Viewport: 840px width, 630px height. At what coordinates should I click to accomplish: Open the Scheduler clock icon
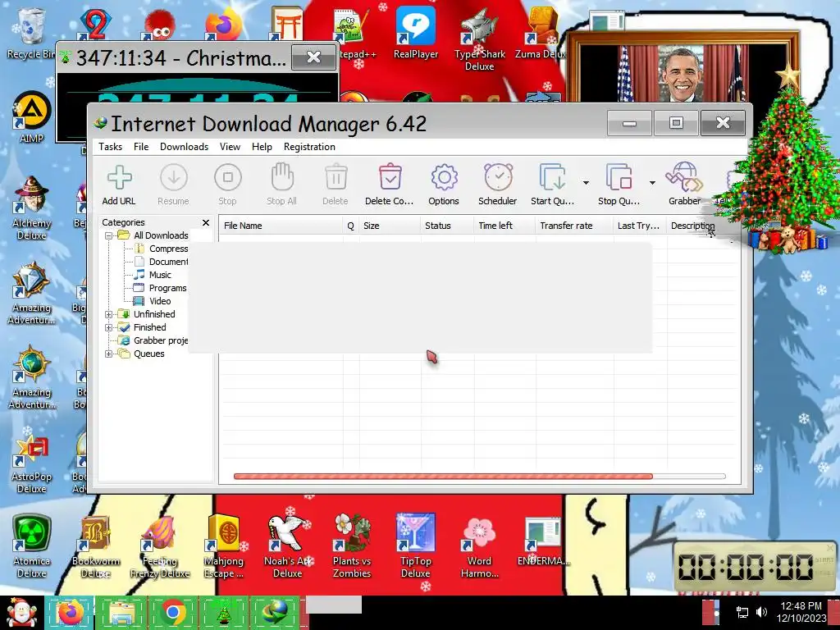coord(498,177)
